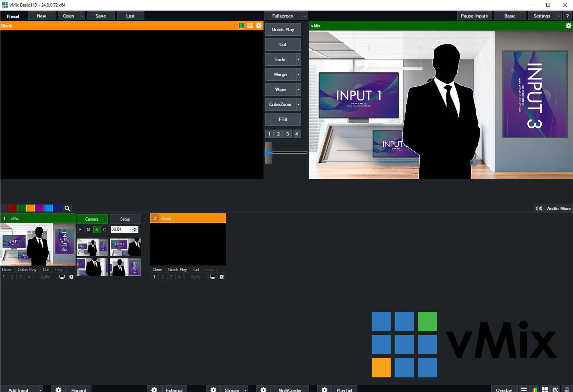Viewport: 573px width, 392px height.
Task: Click the New preset button
Action: 42,16
